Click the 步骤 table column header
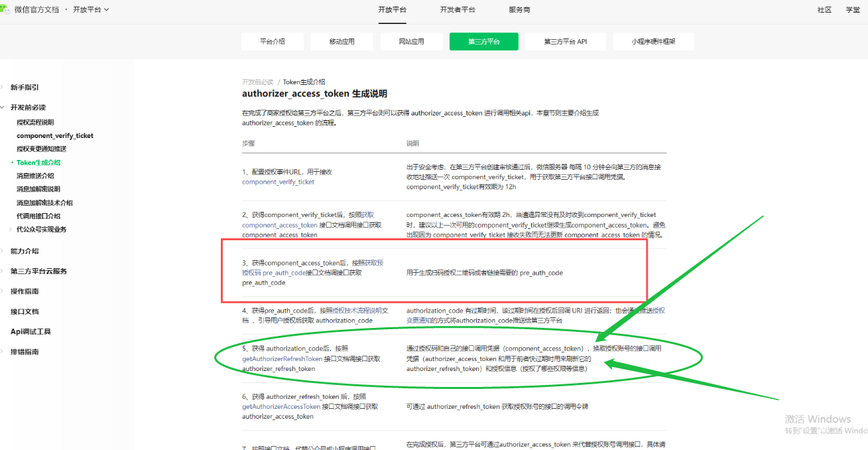The image size is (868, 450). tap(249, 143)
